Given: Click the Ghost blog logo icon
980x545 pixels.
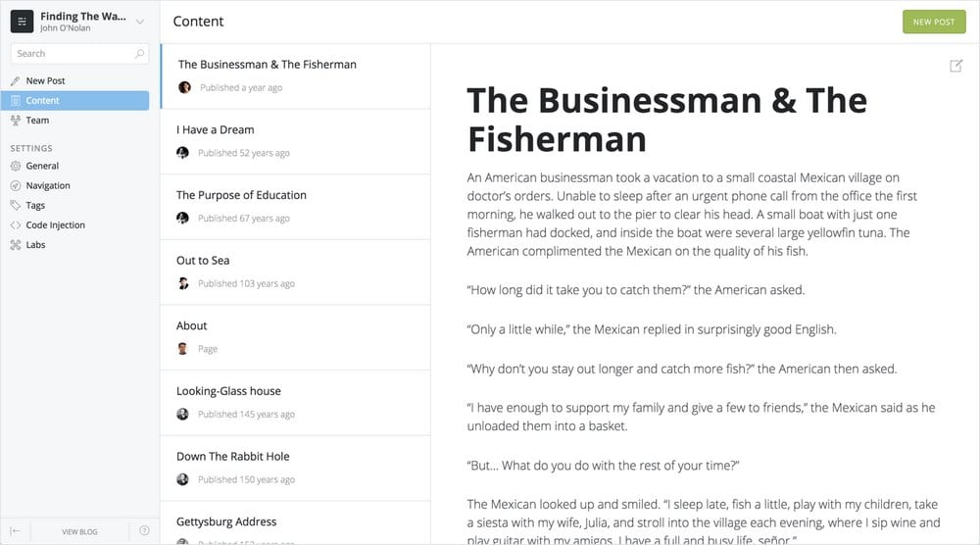Looking at the screenshot, I should tap(22, 22).
